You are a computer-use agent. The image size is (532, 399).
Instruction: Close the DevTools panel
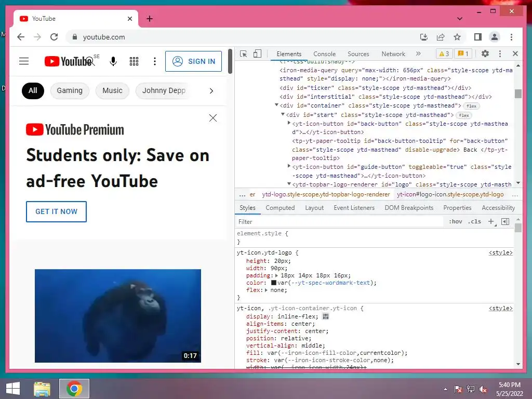tap(515, 54)
